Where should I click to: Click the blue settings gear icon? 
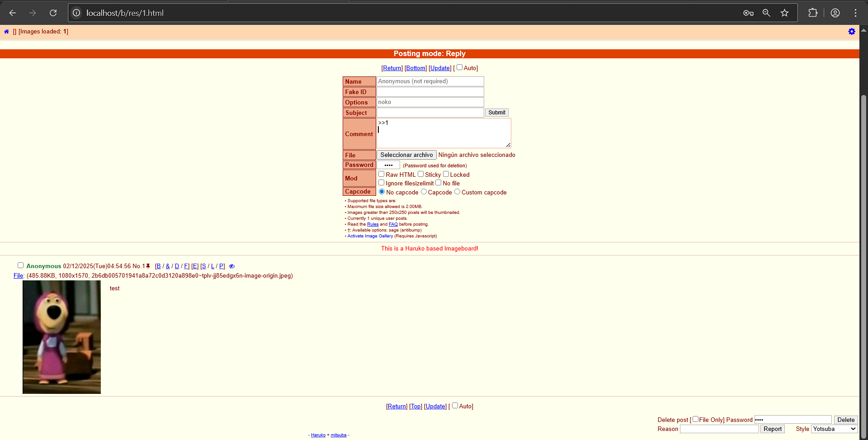(x=852, y=32)
